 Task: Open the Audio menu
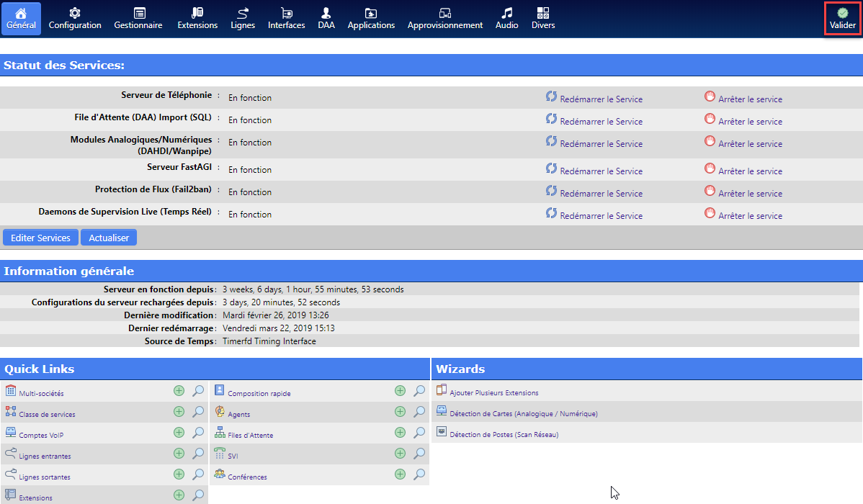click(x=506, y=19)
